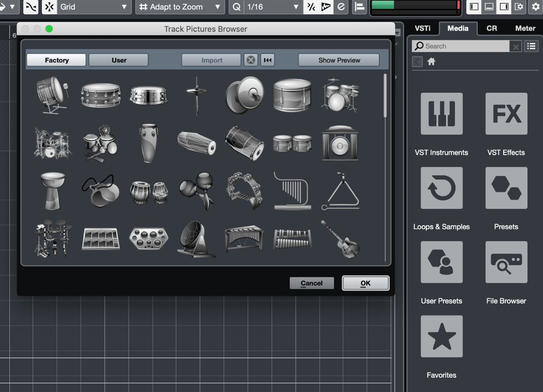Open the VST Effects tile

click(506, 114)
